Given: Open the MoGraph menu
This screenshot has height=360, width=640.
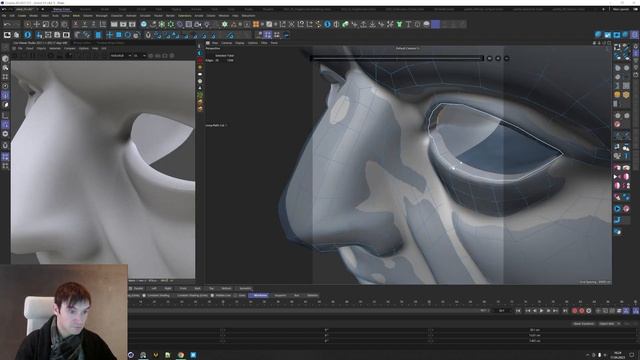Looking at the screenshot, I should point(101,16).
